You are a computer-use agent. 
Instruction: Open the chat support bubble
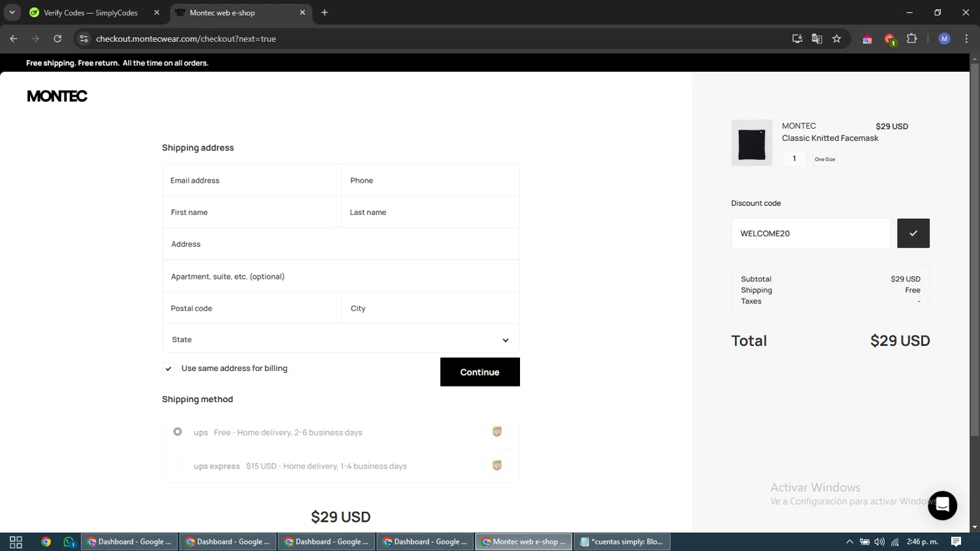[942, 505]
